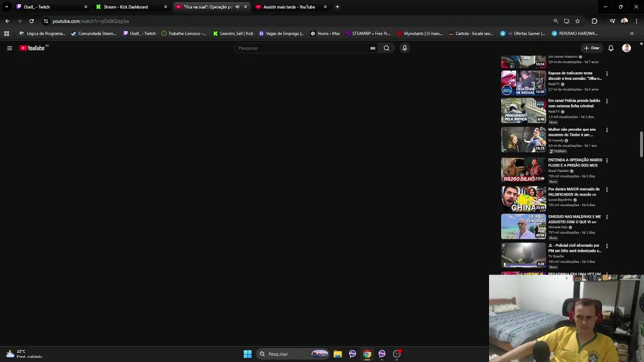This screenshot has width=644, height=362.
Task: Open the CASA CHEIA DE DROGAS thumbnail
Action: (523, 83)
